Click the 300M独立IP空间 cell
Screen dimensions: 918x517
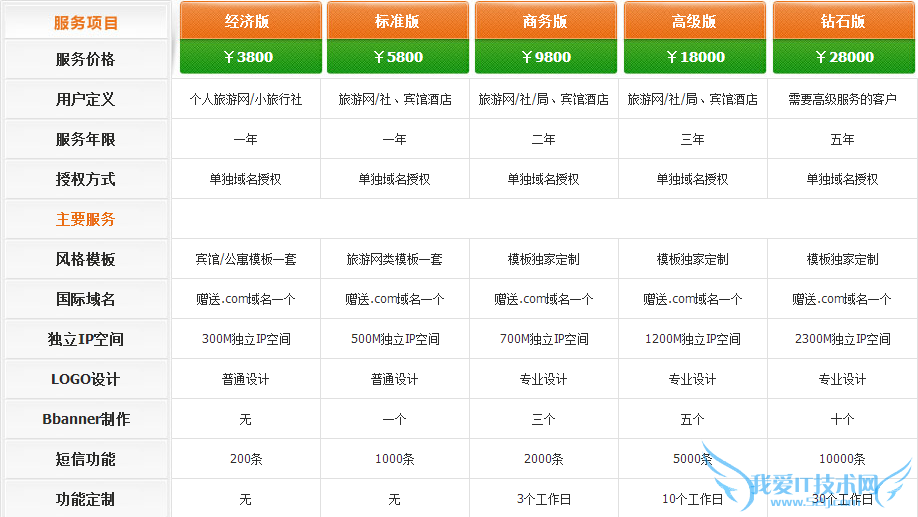[246, 339]
